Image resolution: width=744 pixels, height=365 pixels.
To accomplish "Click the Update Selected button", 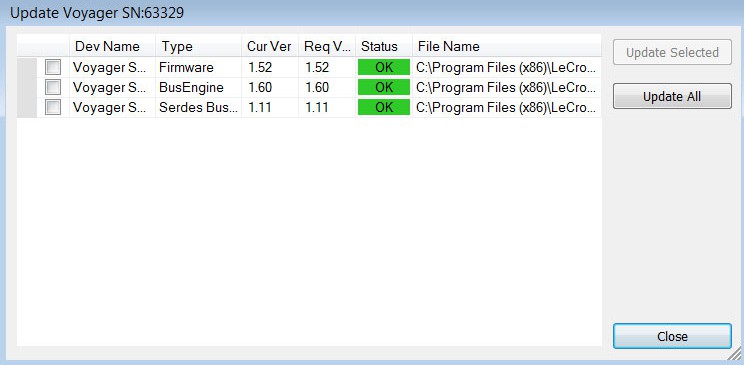I will click(672, 52).
